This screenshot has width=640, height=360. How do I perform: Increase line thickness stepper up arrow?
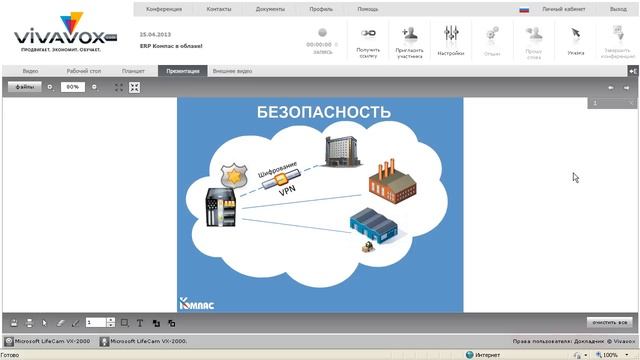111,320
